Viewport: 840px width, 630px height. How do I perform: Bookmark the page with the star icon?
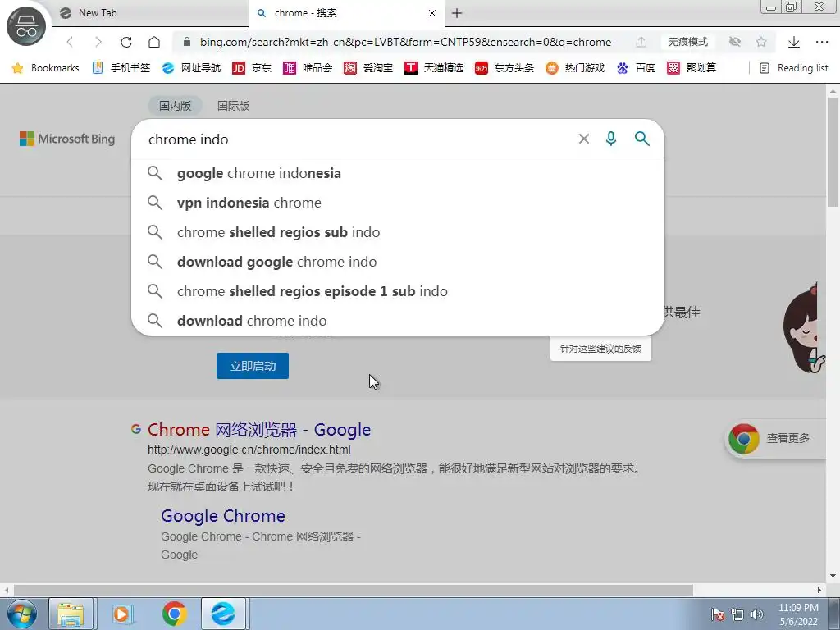(761, 42)
